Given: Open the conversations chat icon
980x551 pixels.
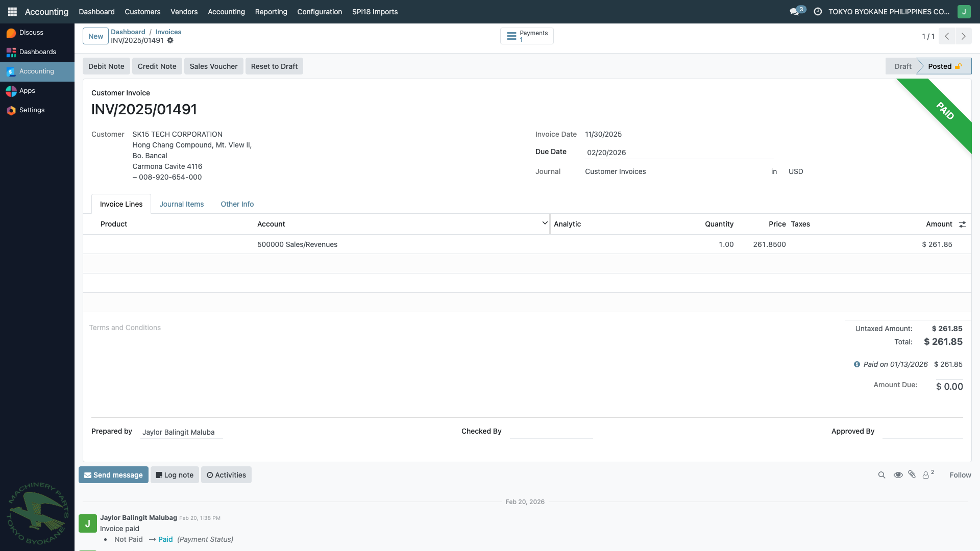Looking at the screenshot, I should [795, 11].
